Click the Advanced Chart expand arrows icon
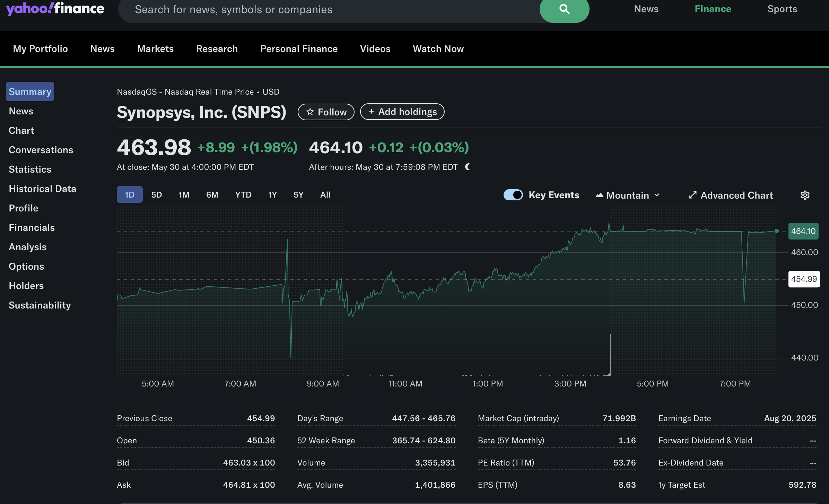829x504 pixels. (x=692, y=195)
